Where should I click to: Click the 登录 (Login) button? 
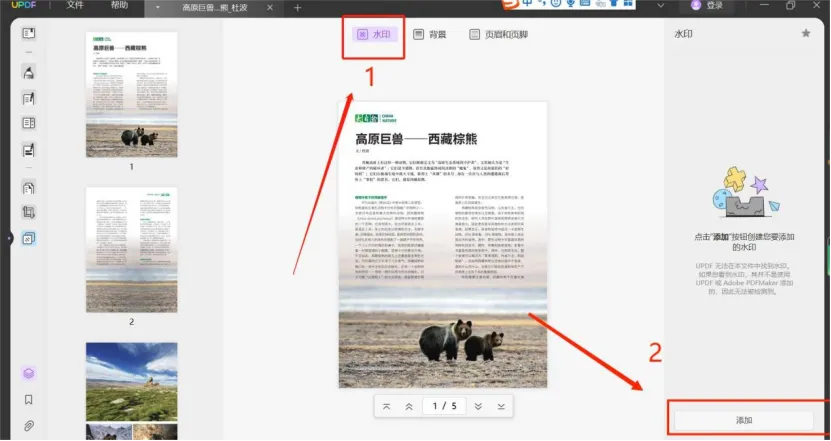(x=706, y=6)
